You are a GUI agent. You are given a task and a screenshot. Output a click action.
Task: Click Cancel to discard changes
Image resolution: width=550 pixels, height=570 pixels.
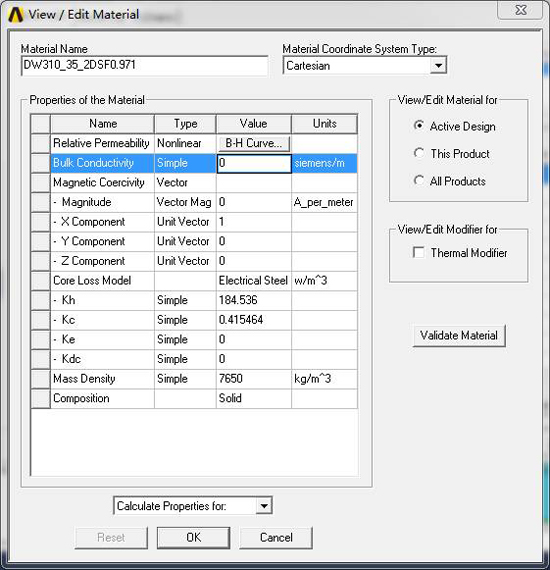[x=276, y=538]
